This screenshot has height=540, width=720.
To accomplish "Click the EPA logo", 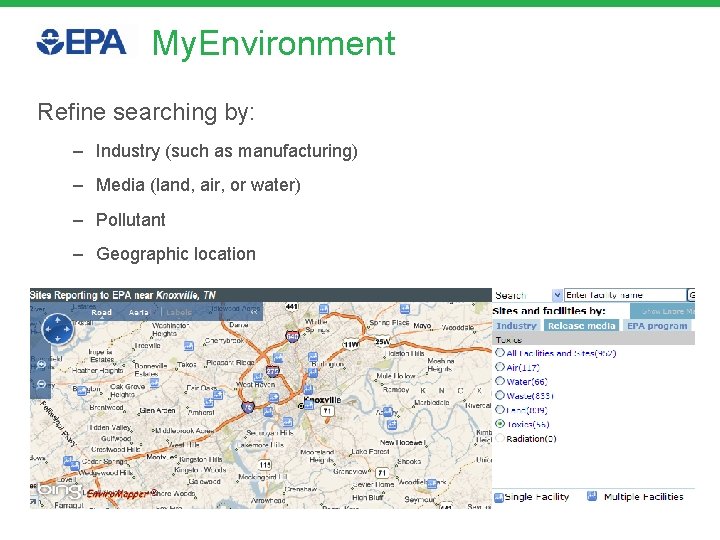I will click(81, 42).
